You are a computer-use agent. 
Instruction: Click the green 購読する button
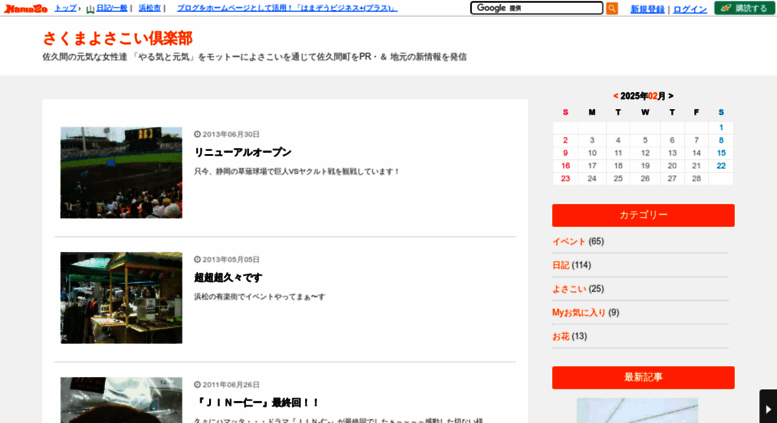744,8
